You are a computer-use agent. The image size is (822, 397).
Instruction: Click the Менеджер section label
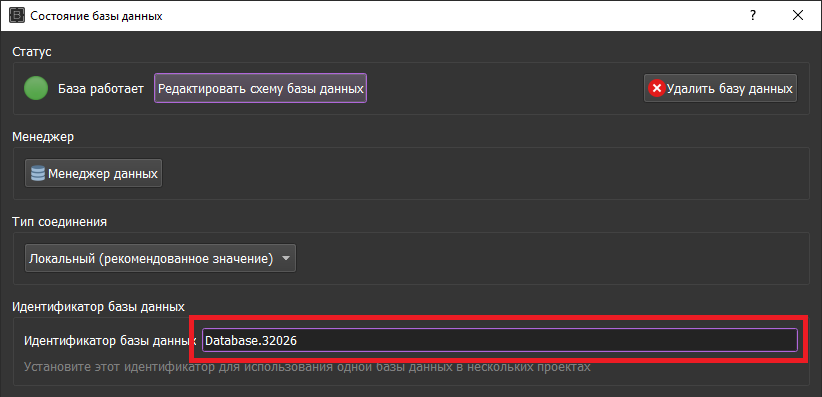click(43, 137)
